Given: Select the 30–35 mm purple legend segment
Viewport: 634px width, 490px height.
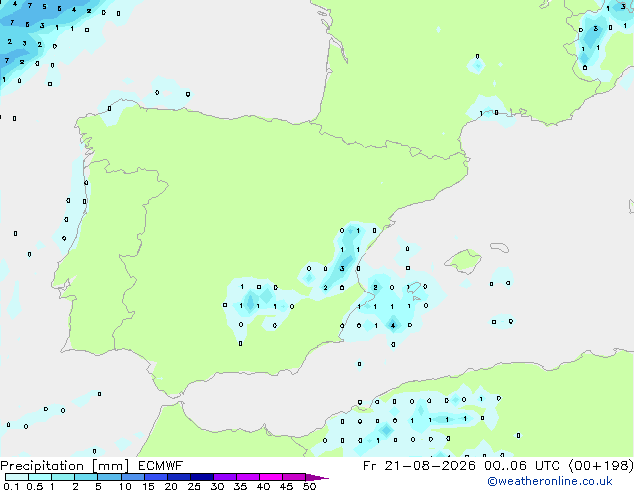Looking at the screenshot, I should pos(225,477).
